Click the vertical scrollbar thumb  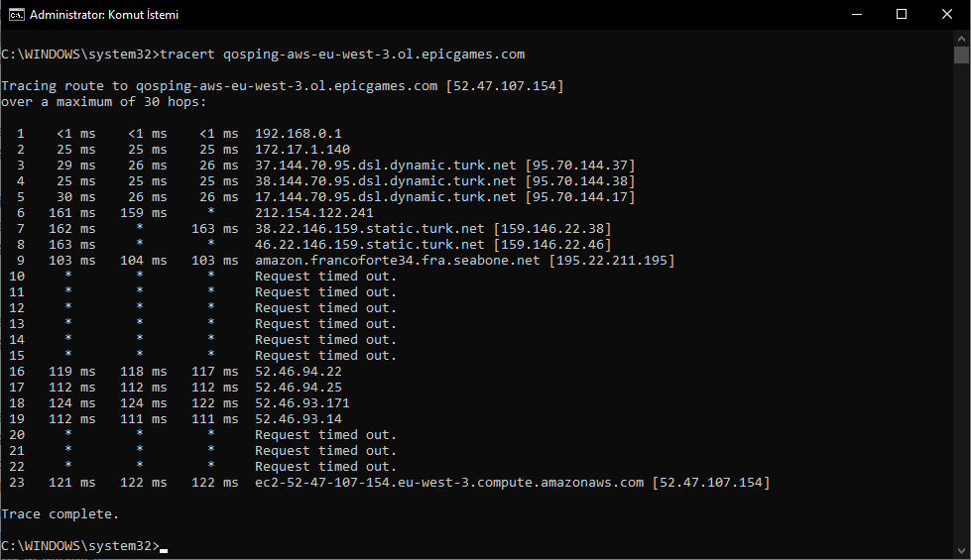coord(961,56)
